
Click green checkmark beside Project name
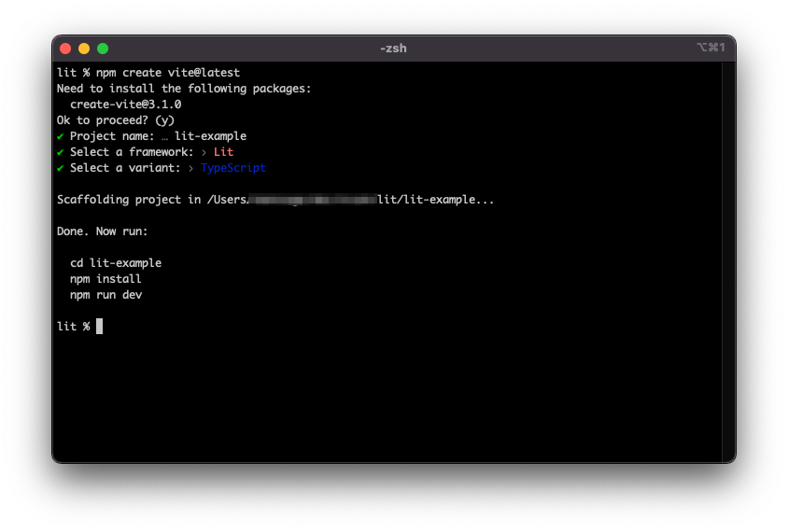point(61,136)
